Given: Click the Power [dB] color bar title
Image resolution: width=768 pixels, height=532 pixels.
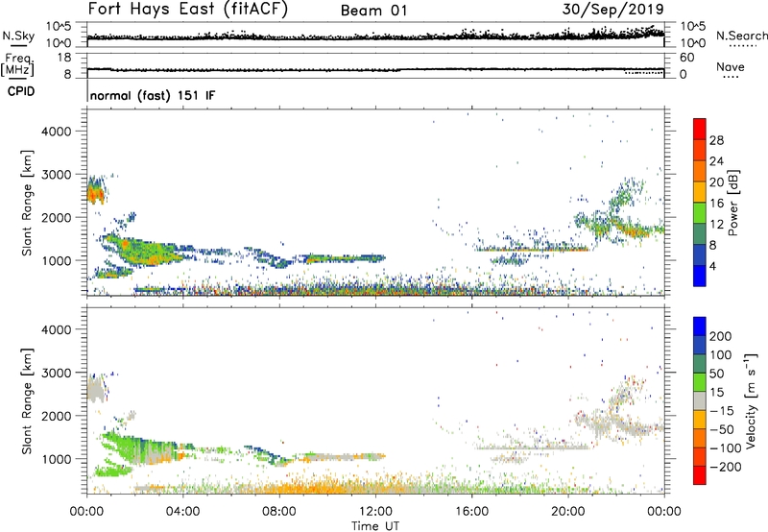Looking at the screenshot, I should coord(733,203).
